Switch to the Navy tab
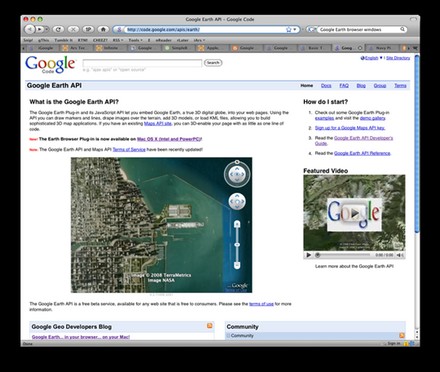Image resolution: width=440 pixels, height=372 pixels. click(x=382, y=48)
